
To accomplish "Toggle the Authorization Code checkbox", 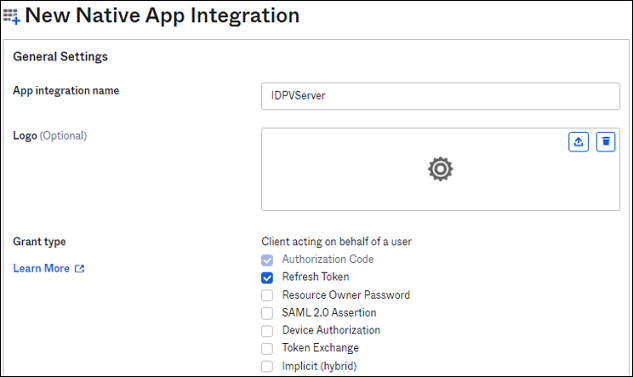I will click(x=267, y=260).
